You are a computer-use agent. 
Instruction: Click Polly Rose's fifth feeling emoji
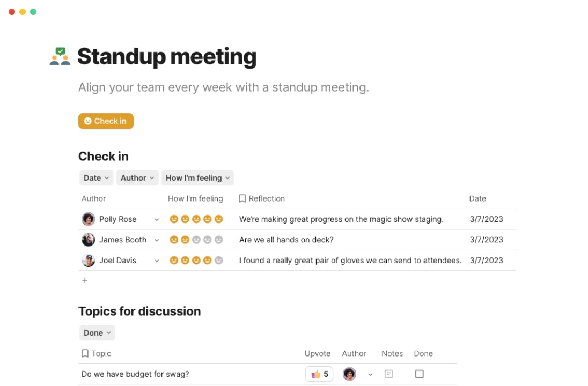[x=218, y=219]
